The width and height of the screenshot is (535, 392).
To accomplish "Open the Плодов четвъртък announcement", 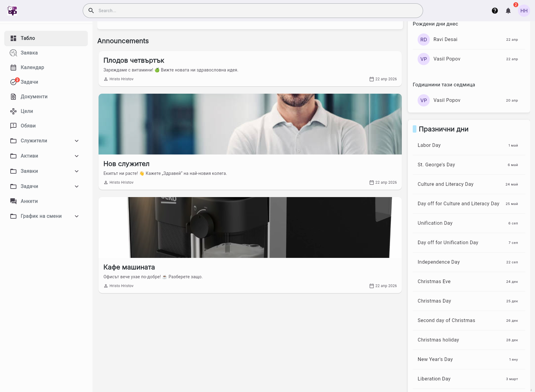I will (x=250, y=69).
